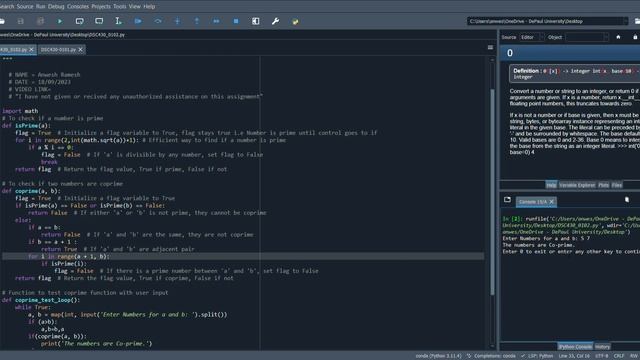Close the DSC430_0102.py tab
640x360 pixels.
coord(31,50)
